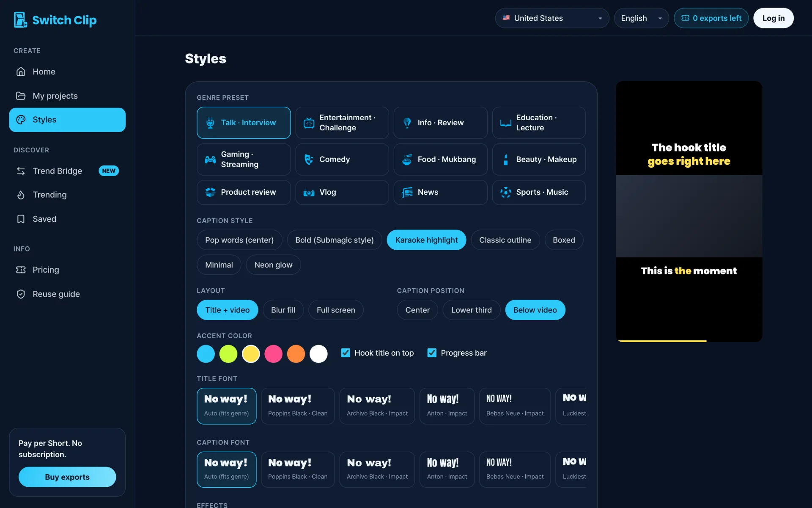Choose Anton · Impact title font card
The height and width of the screenshot is (508, 812).
click(x=447, y=406)
